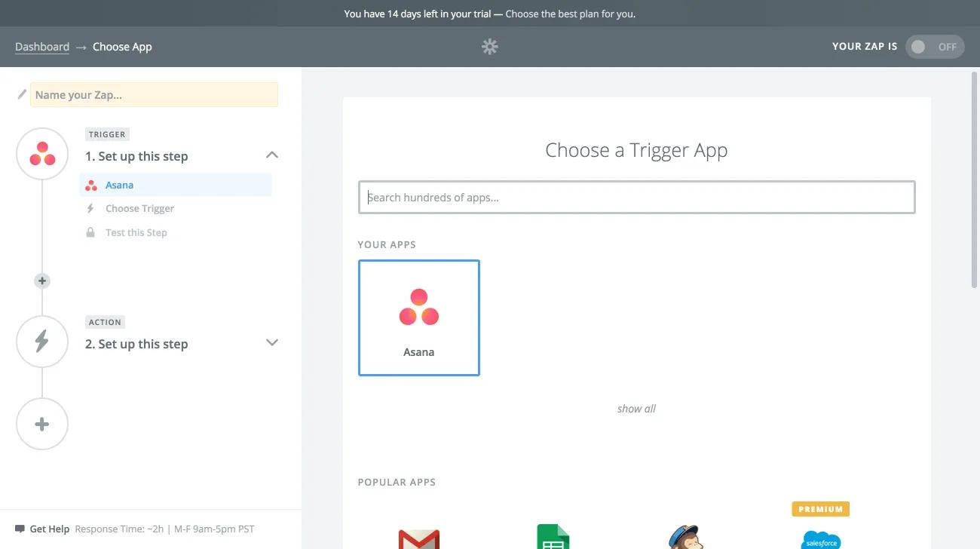Select the Asana tile under Your Apps
The height and width of the screenshot is (549, 980).
point(418,317)
